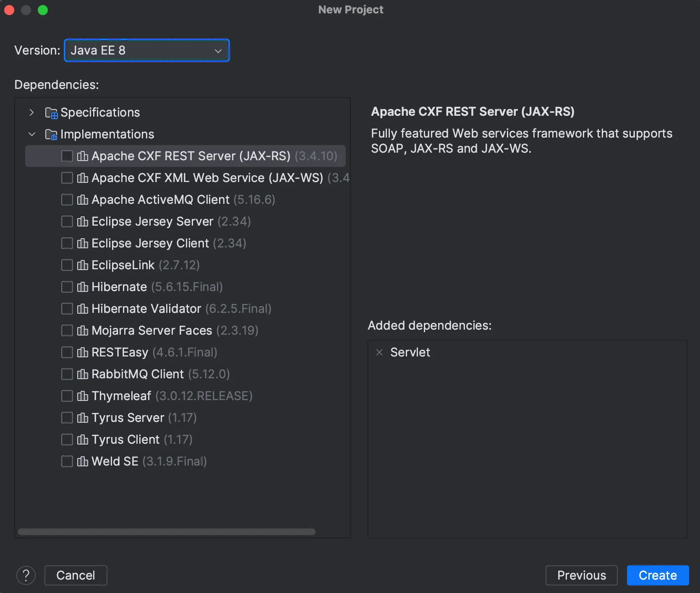Click the library icon beside Hibernate Validator
The height and width of the screenshot is (593, 700).
pyautogui.click(x=83, y=309)
